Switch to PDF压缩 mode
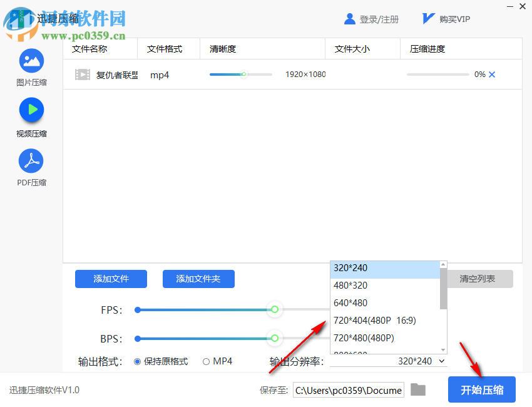 pos(31,162)
